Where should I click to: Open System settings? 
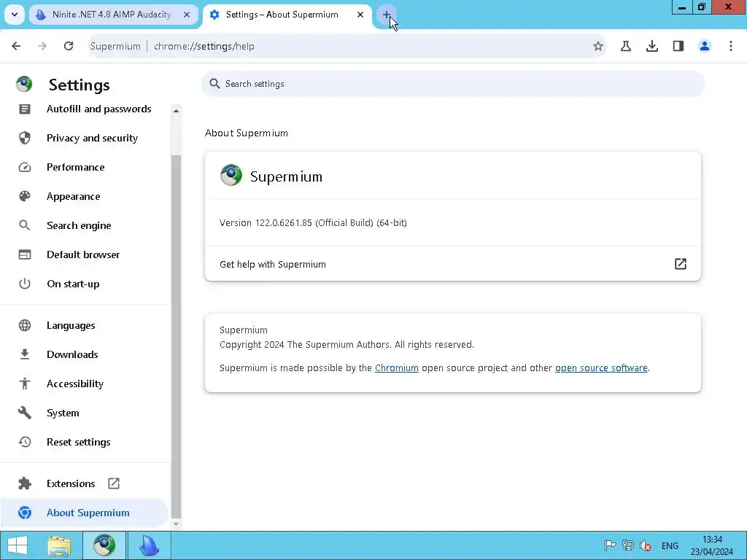tap(85, 413)
